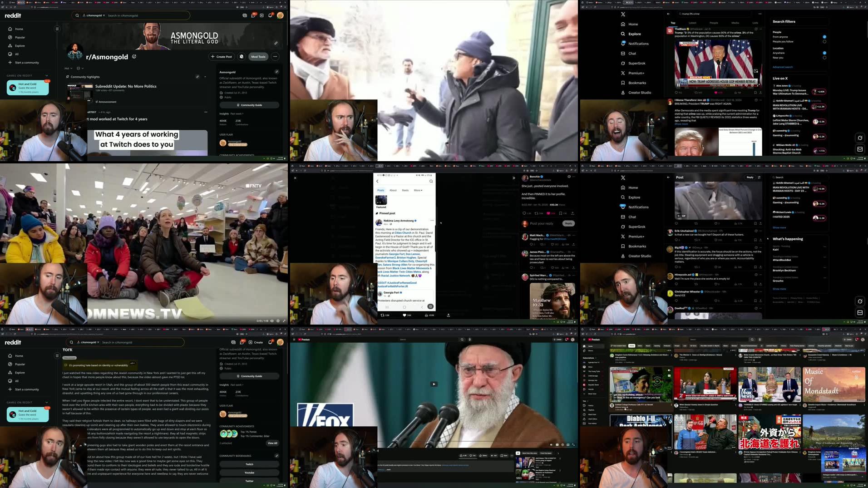This screenshot has width=868, height=488.
Task: Collapse the Community highlights section
Action: (205, 77)
